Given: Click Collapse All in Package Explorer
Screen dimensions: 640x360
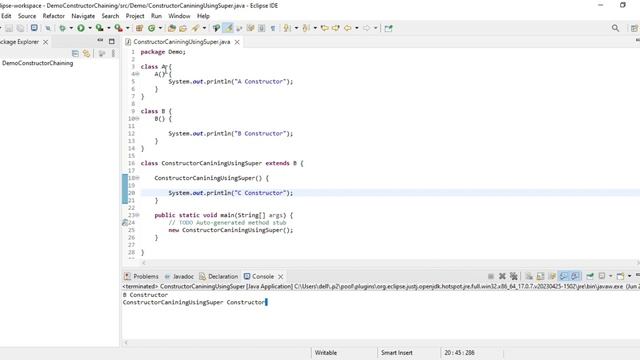Looking at the screenshot, I should click(75, 53).
